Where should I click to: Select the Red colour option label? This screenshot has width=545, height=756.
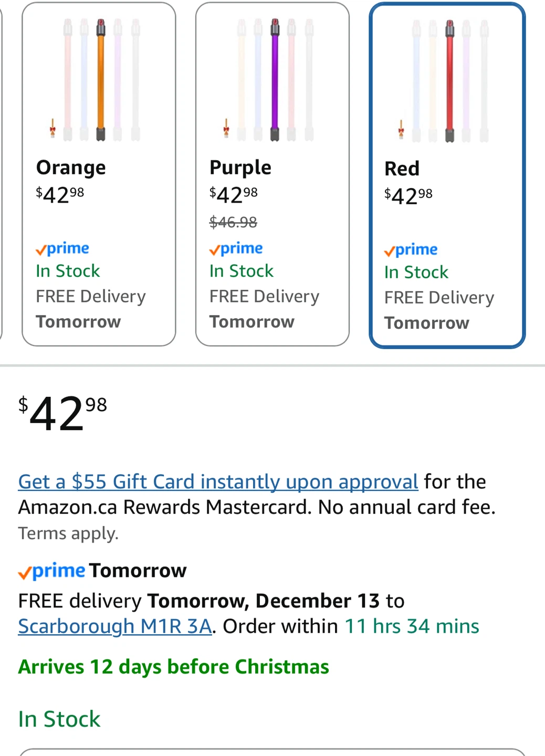pyautogui.click(x=402, y=169)
